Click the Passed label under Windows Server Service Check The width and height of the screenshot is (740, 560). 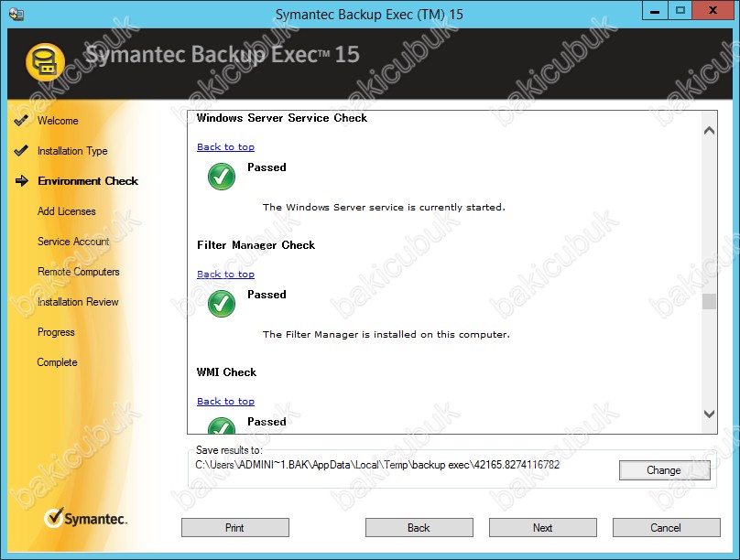point(267,167)
